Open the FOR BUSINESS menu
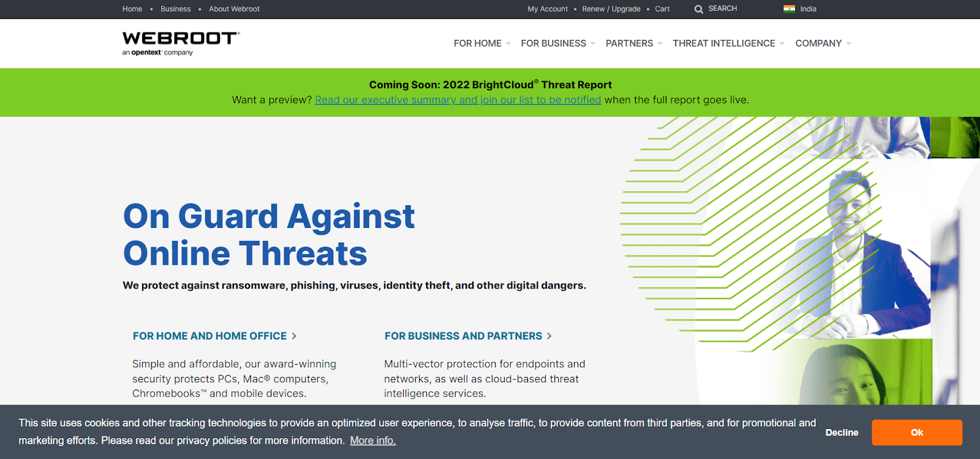 point(554,44)
